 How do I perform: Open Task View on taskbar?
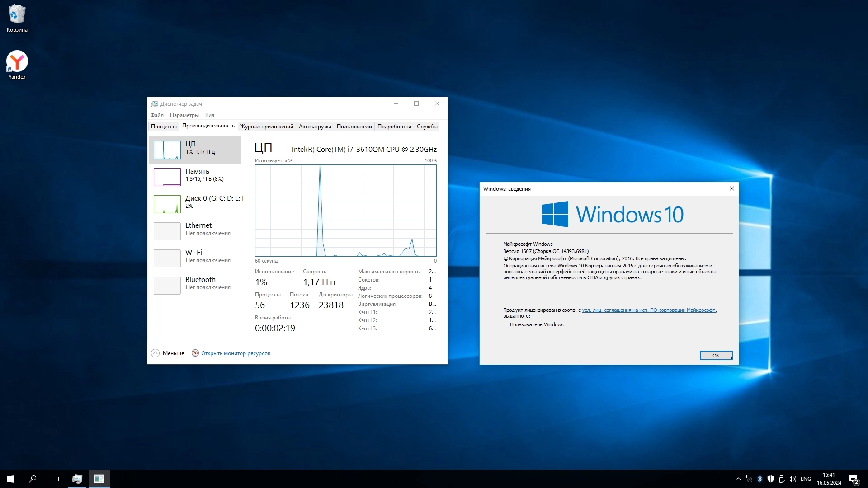tap(54, 479)
